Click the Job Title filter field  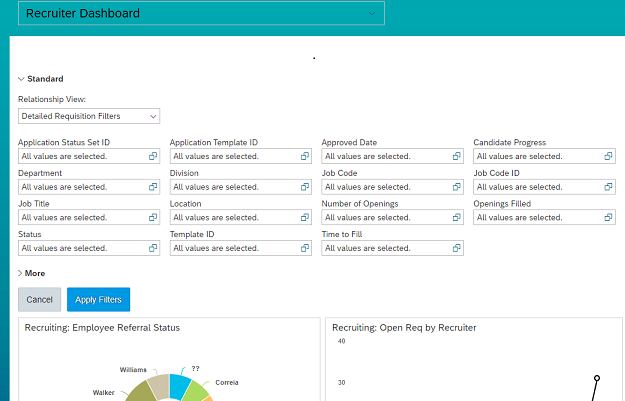pos(89,218)
